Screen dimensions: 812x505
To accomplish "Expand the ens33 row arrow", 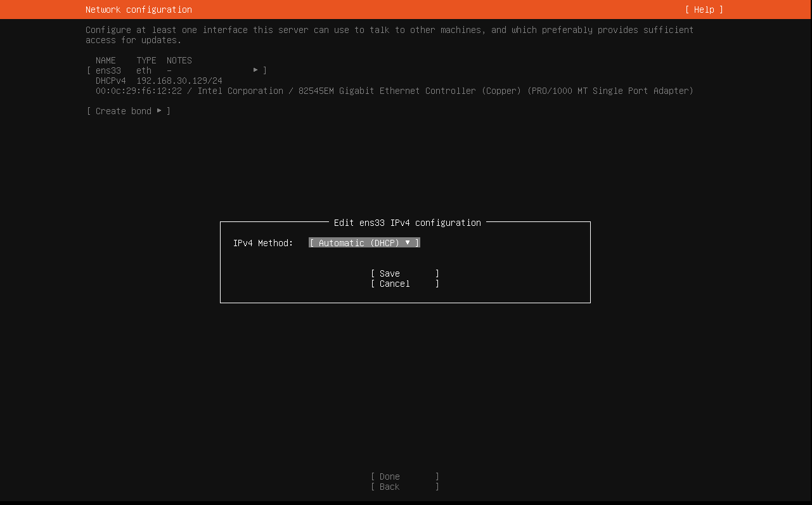I will [x=256, y=70].
